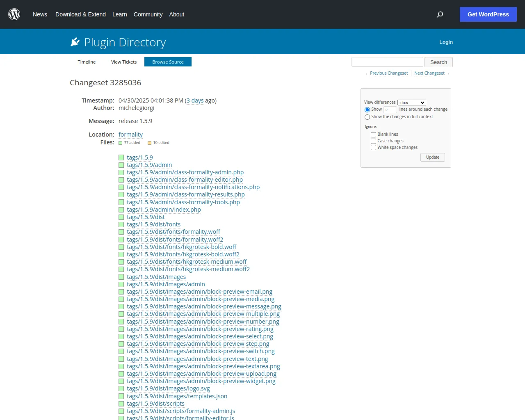Open tags/1.5.9/dist/images folder link

156,277
